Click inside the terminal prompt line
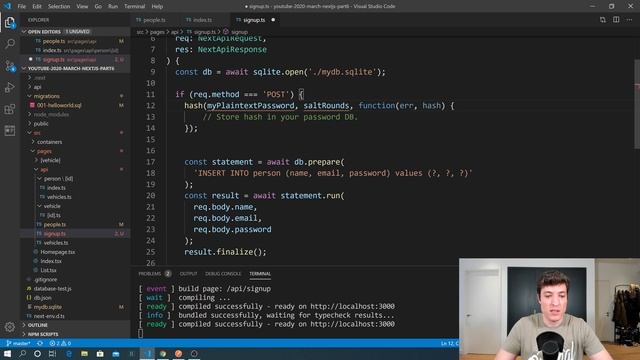Screen dimensions: 640x360 pos(140,333)
